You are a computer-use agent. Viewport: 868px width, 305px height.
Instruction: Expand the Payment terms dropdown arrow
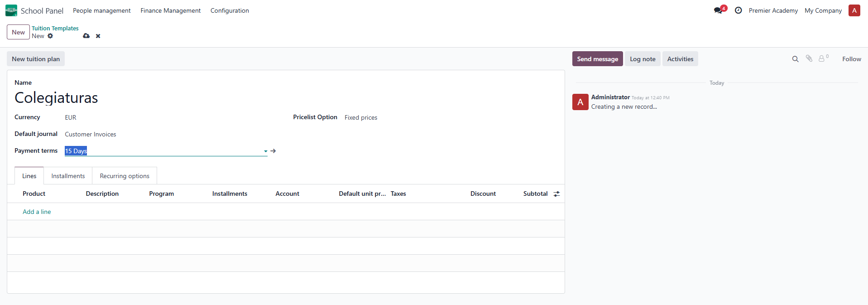coord(265,151)
